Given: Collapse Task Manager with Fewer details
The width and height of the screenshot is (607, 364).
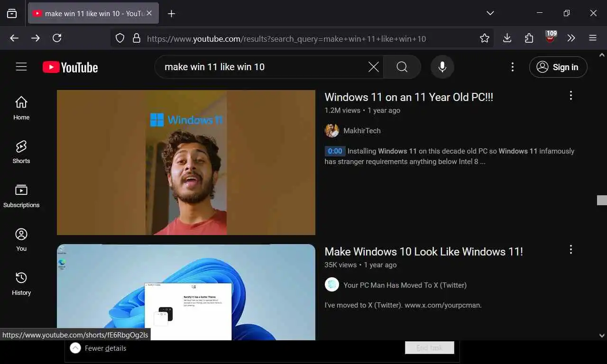Looking at the screenshot, I should point(98,348).
